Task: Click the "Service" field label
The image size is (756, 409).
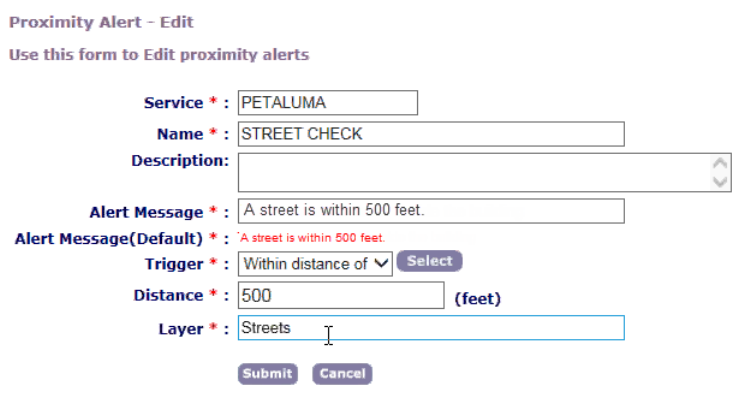Action: tap(174, 103)
